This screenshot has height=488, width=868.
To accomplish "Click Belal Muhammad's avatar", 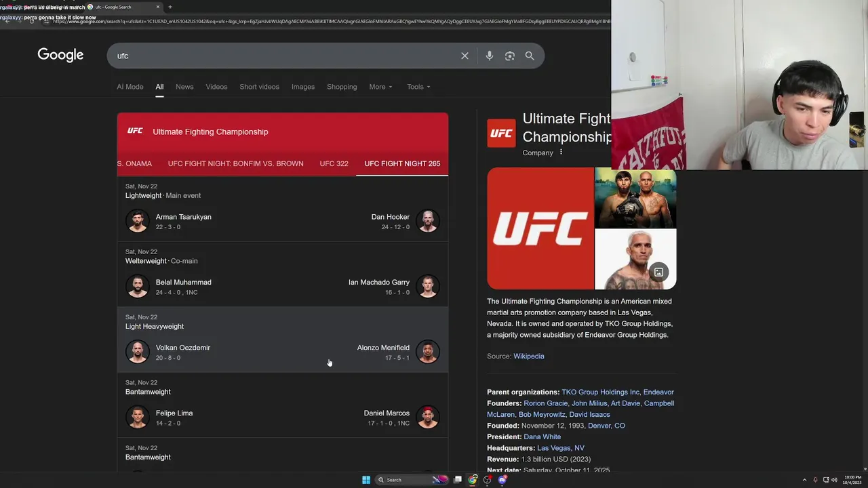I will pos(137,286).
